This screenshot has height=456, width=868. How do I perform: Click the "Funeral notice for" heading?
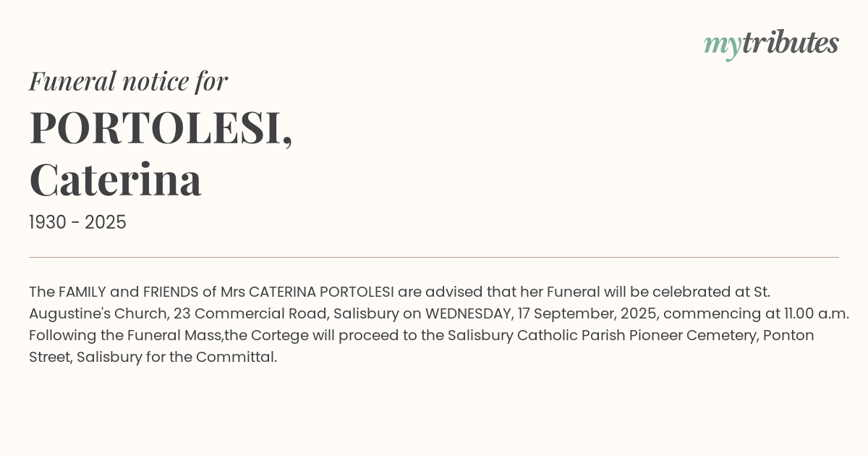[128, 81]
